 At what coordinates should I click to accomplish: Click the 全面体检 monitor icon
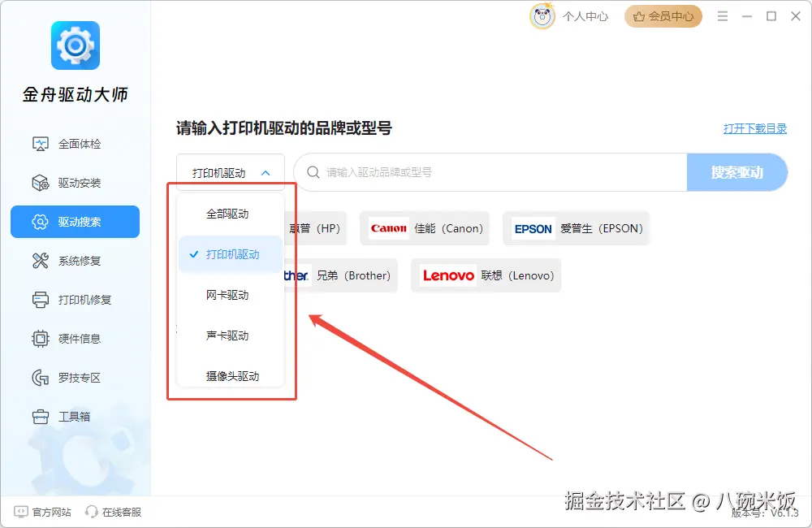(x=41, y=144)
